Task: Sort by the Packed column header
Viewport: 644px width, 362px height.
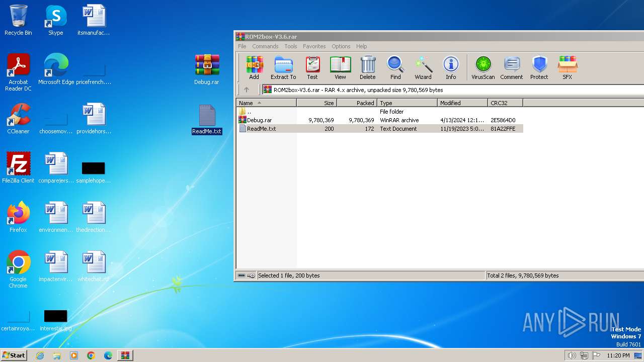Action: click(357, 103)
